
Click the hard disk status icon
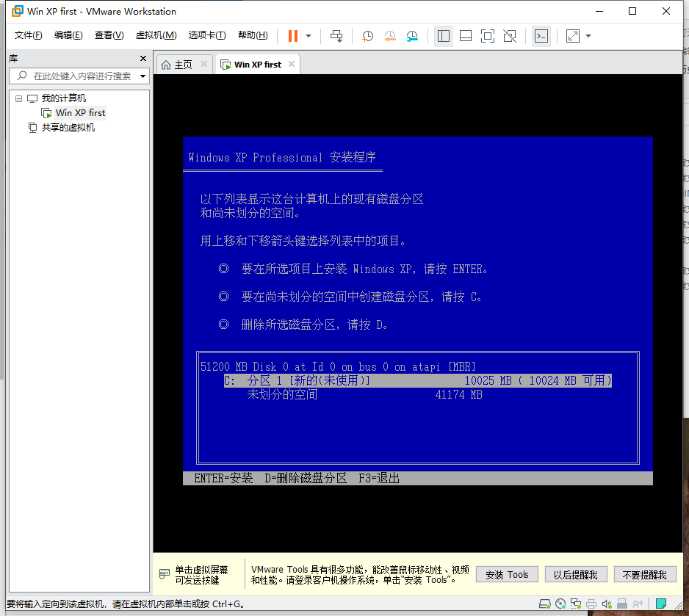point(545,604)
